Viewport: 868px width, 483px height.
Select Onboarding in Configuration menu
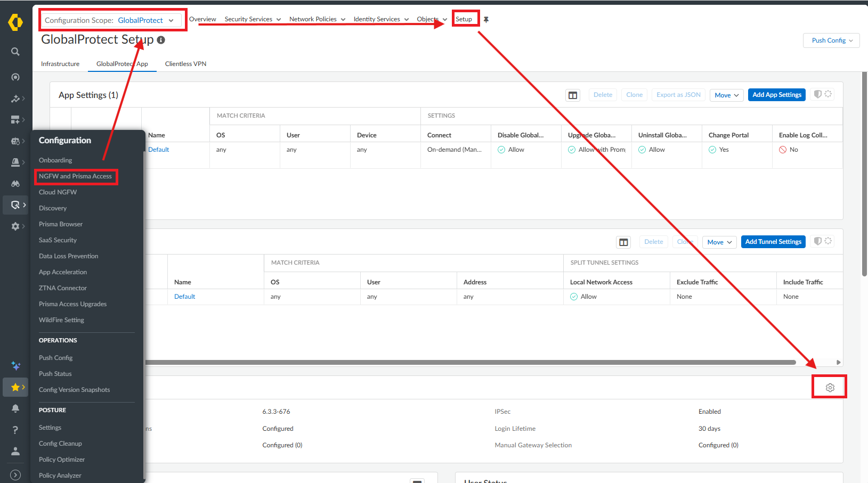click(x=55, y=160)
